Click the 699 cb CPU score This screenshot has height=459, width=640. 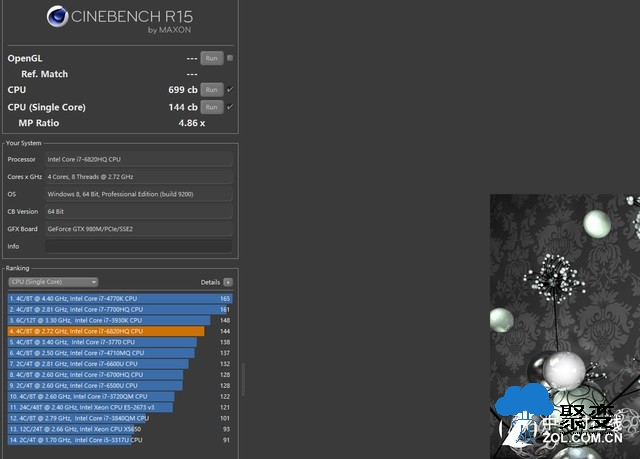183,90
